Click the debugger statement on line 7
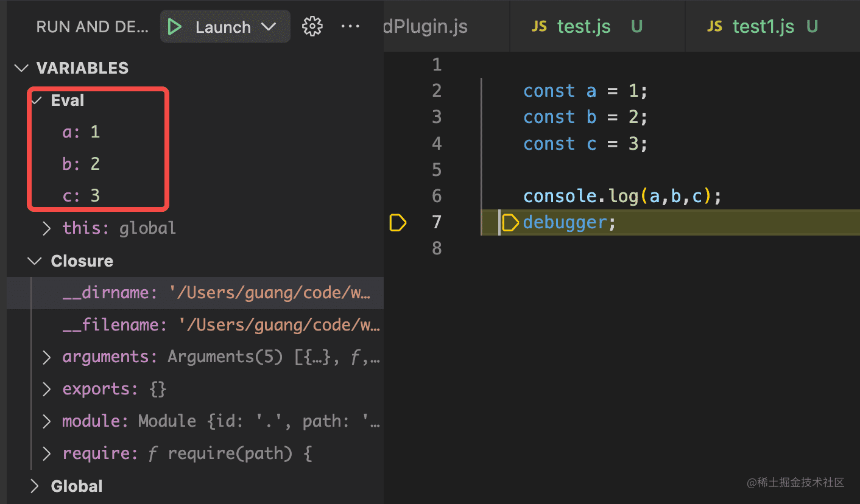Screen dimensions: 860x504 coord(565,223)
